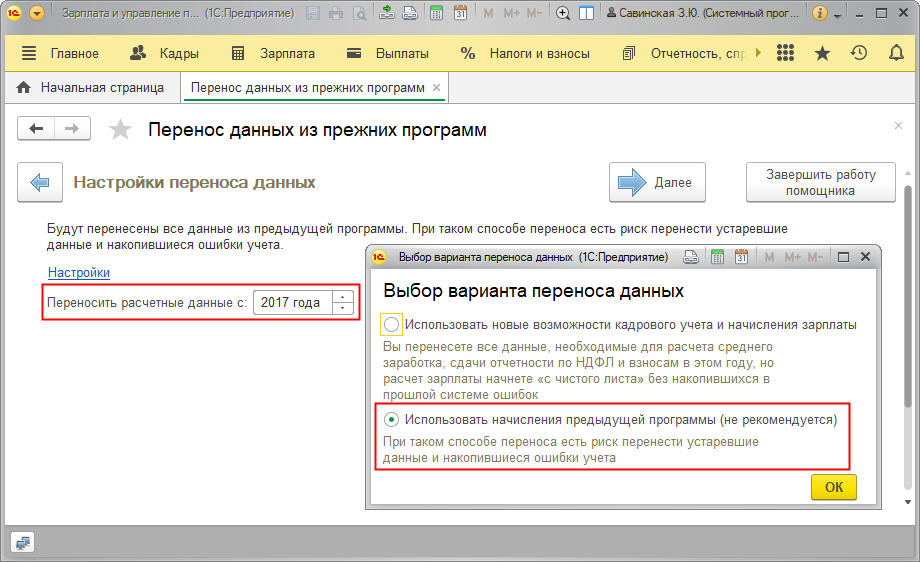The image size is (920, 562).
Task: Click the large back arrow beside Настройки переноса данных
Action: 40,183
